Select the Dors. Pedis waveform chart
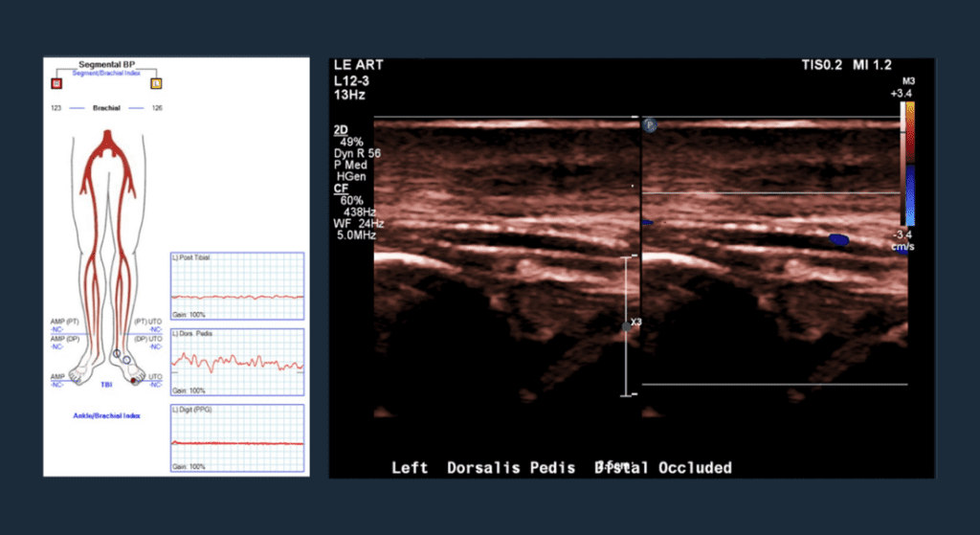The height and width of the screenshot is (535, 980). pos(236,363)
